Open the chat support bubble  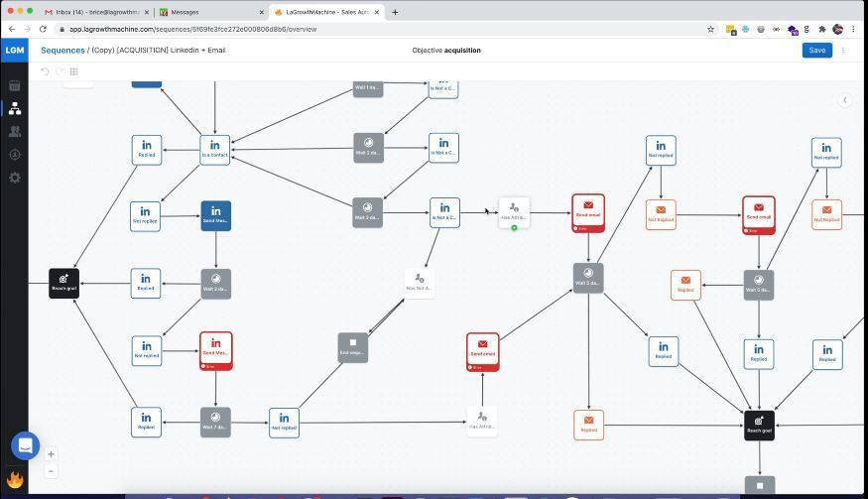(26, 445)
